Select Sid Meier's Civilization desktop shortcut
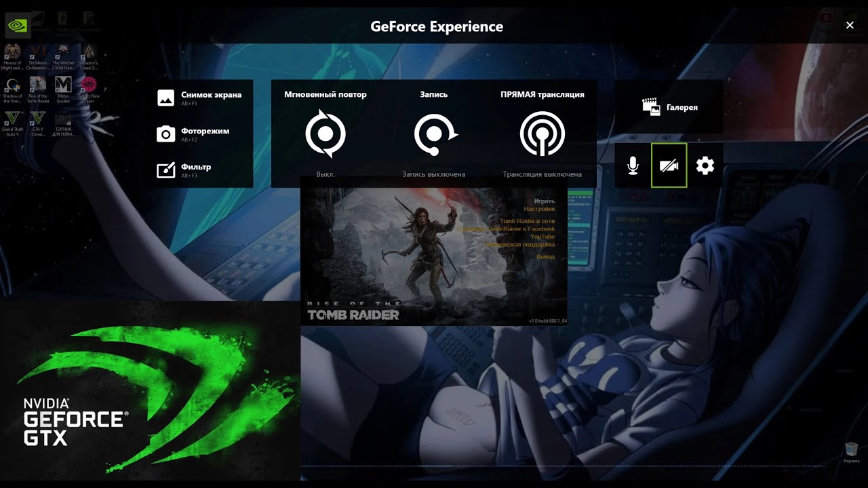The width and height of the screenshot is (868, 488). pos(38,57)
